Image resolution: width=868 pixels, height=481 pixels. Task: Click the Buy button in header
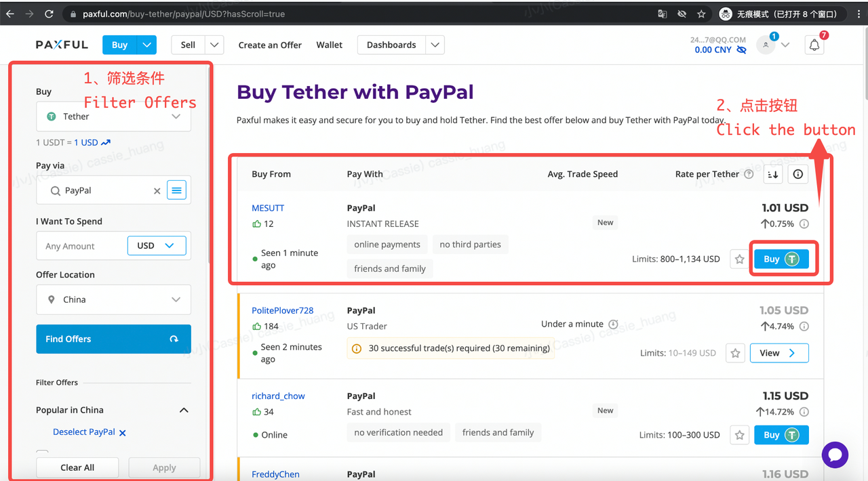119,45
